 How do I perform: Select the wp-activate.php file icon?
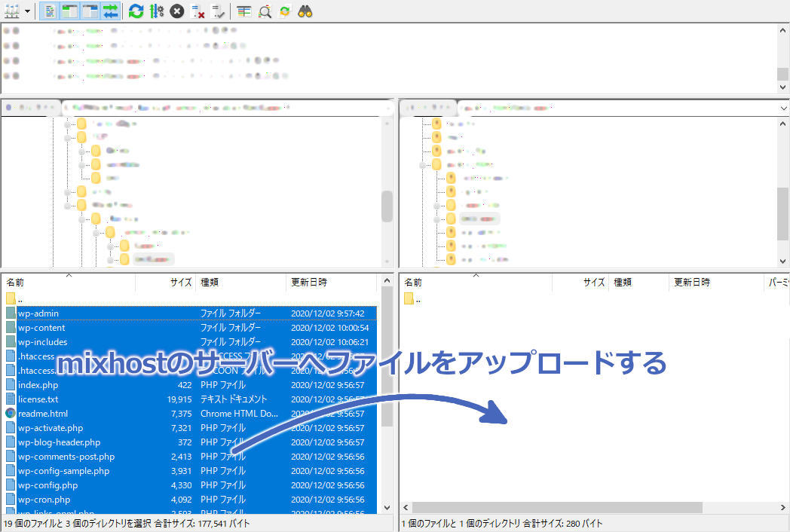click(x=11, y=428)
